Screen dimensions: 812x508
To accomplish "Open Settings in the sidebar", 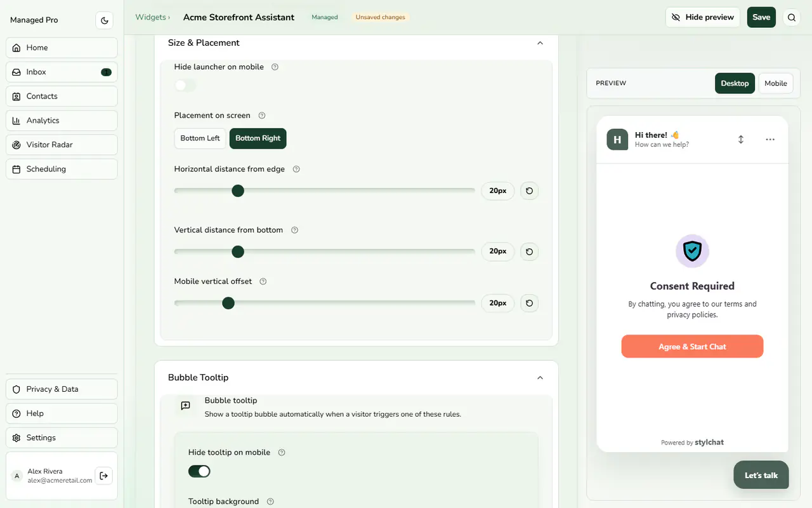I will pos(62,438).
